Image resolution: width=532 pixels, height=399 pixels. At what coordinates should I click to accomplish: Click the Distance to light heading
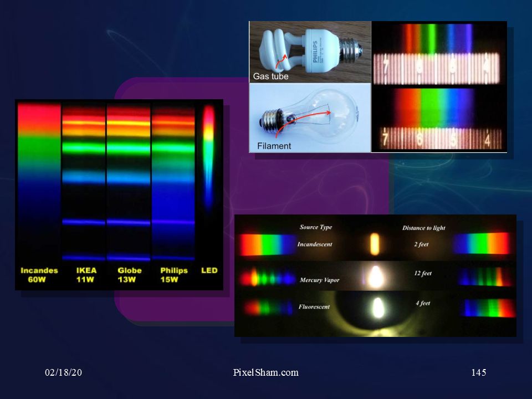click(423, 228)
